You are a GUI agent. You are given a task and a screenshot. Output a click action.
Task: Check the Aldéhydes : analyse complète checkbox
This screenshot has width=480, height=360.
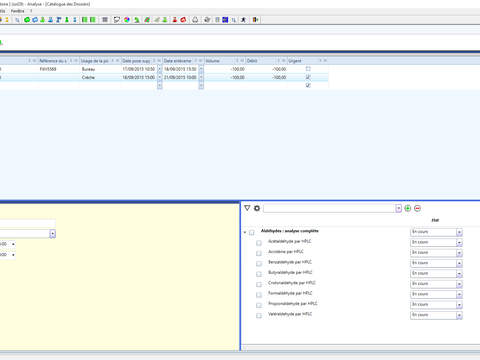(x=252, y=232)
